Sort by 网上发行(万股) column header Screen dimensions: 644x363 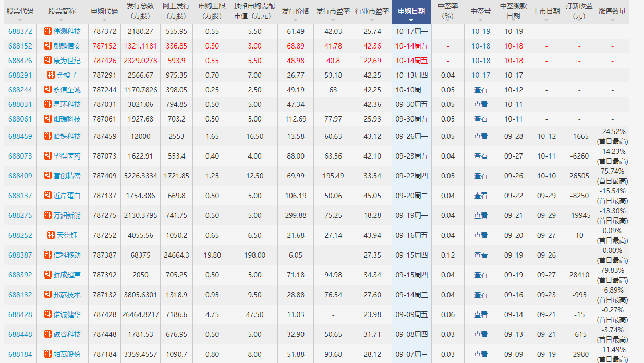[176, 11]
